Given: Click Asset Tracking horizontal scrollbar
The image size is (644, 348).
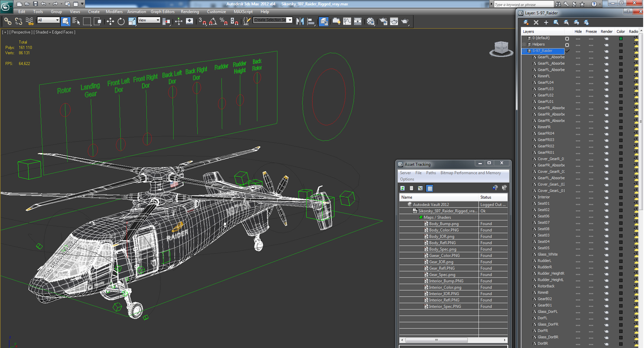Looking at the screenshot, I should 453,340.
